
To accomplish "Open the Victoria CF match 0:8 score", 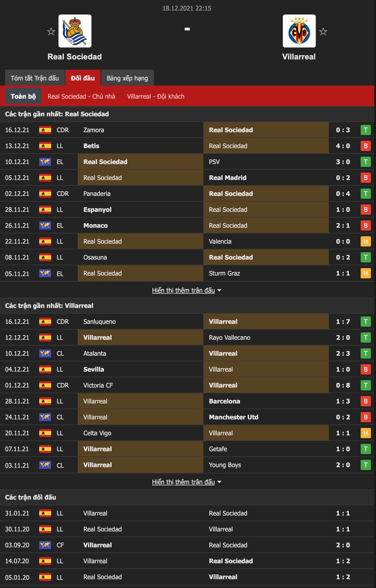I will click(x=343, y=385).
